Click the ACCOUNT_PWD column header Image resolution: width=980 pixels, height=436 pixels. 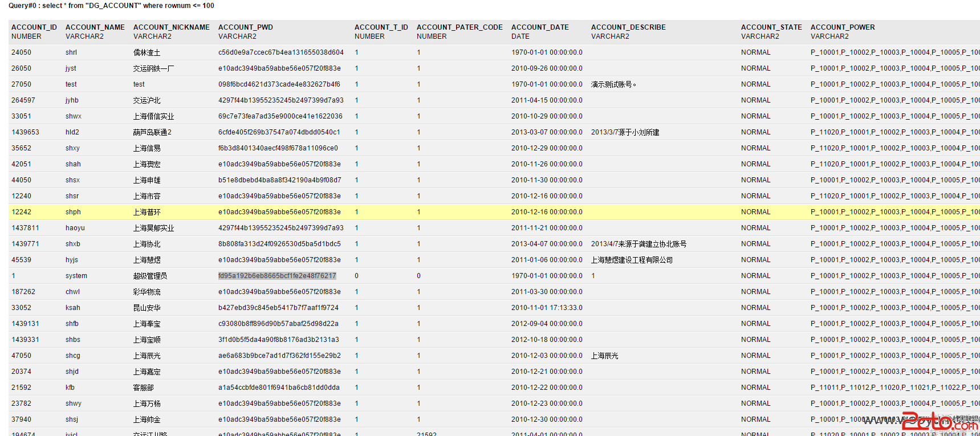(246, 27)
